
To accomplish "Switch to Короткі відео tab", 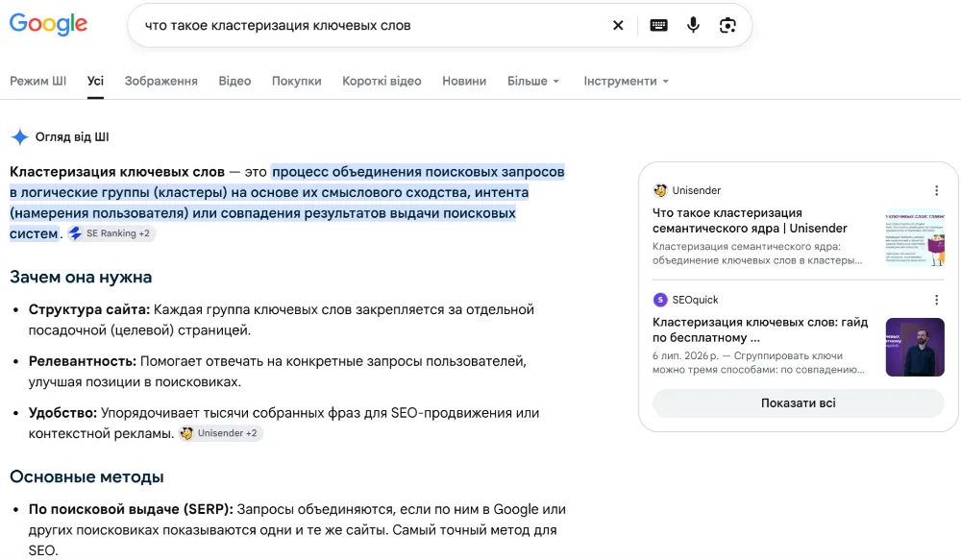I will (382, 81).
